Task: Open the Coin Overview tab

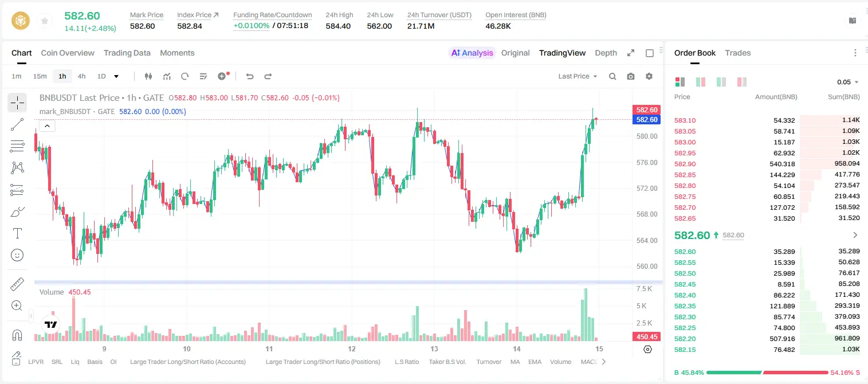Action: (68, 53)
